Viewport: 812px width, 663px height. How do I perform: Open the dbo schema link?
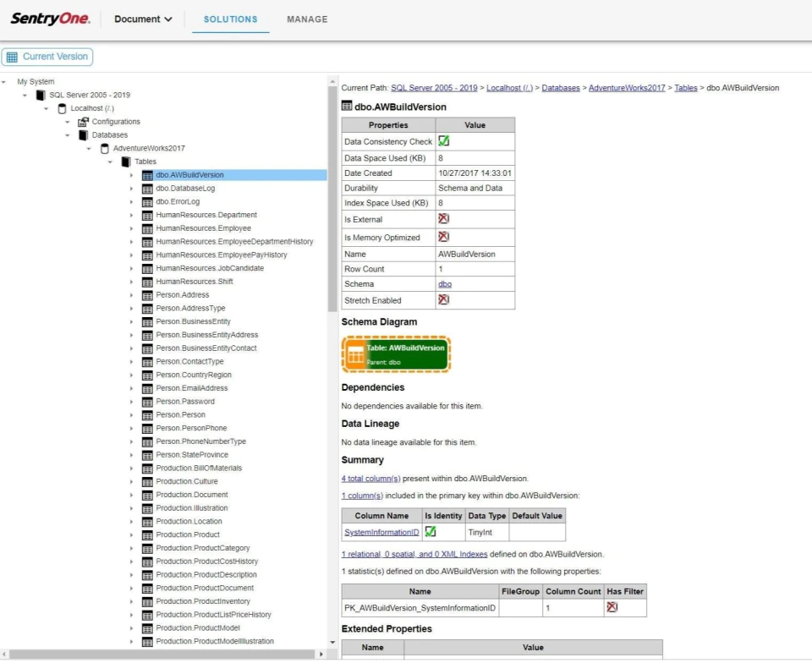click(x=445, y=284)
